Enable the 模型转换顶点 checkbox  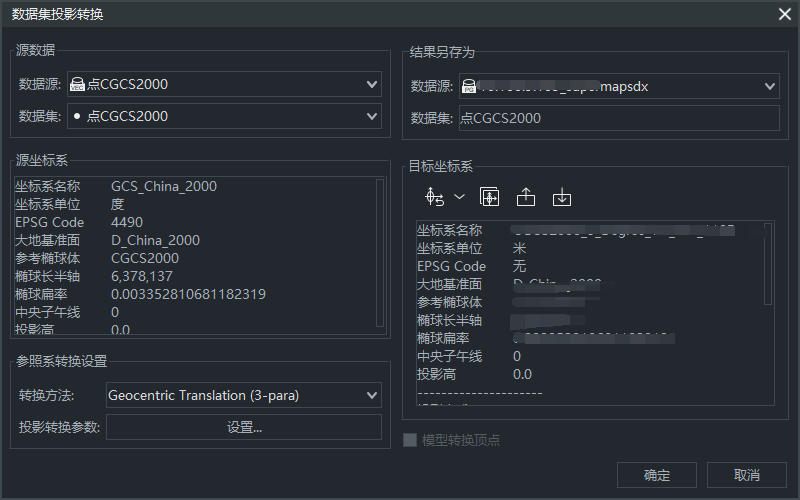point(409,440)
